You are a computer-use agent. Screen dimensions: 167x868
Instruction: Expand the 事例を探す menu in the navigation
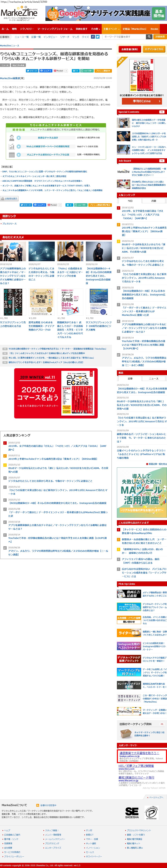coord(82,29)
